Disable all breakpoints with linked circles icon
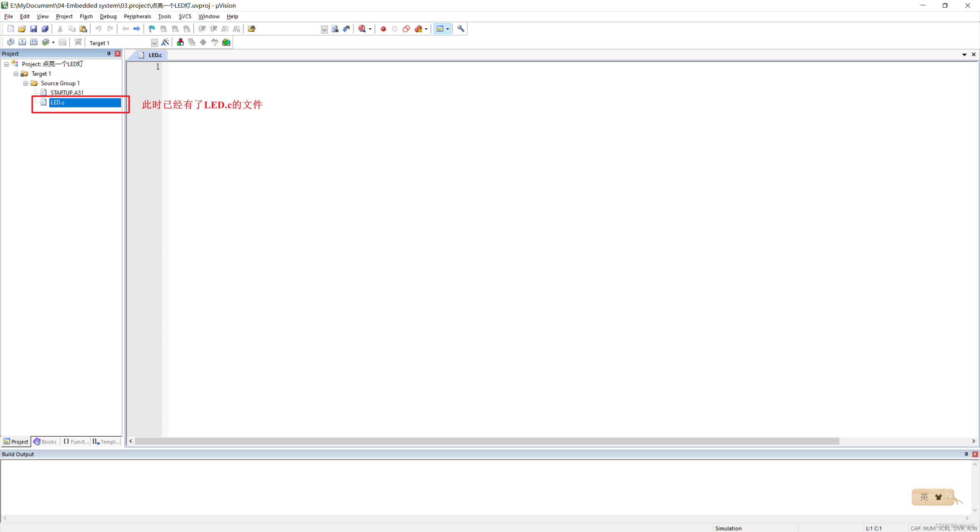This screenshot has width=980, height=532. pos(406,29)
